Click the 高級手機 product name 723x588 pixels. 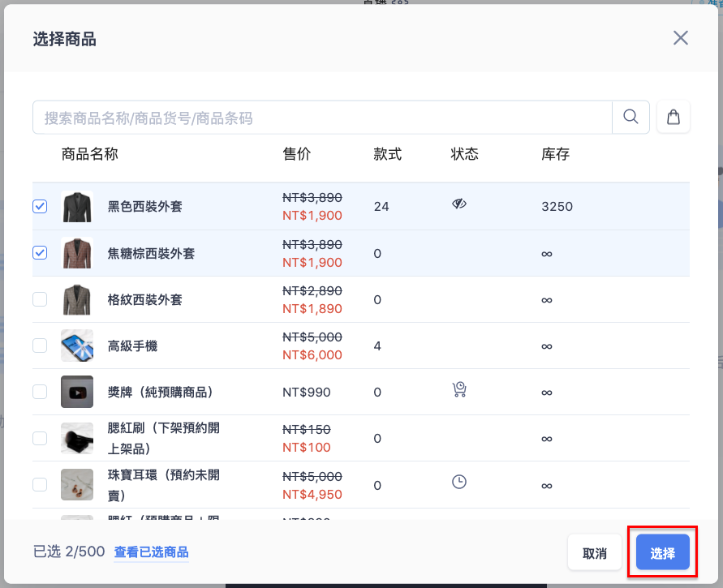pyautogui.click(x=132, y=346)
